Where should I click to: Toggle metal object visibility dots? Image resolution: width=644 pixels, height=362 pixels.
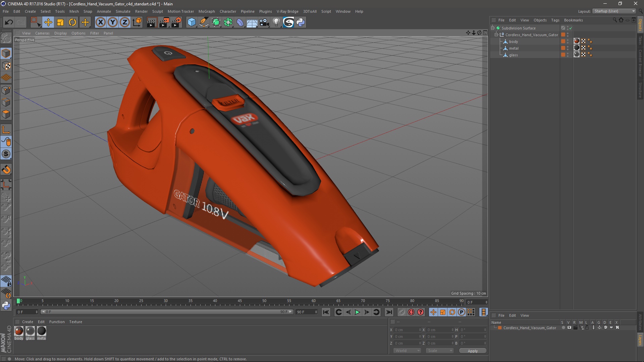point(568,48)
